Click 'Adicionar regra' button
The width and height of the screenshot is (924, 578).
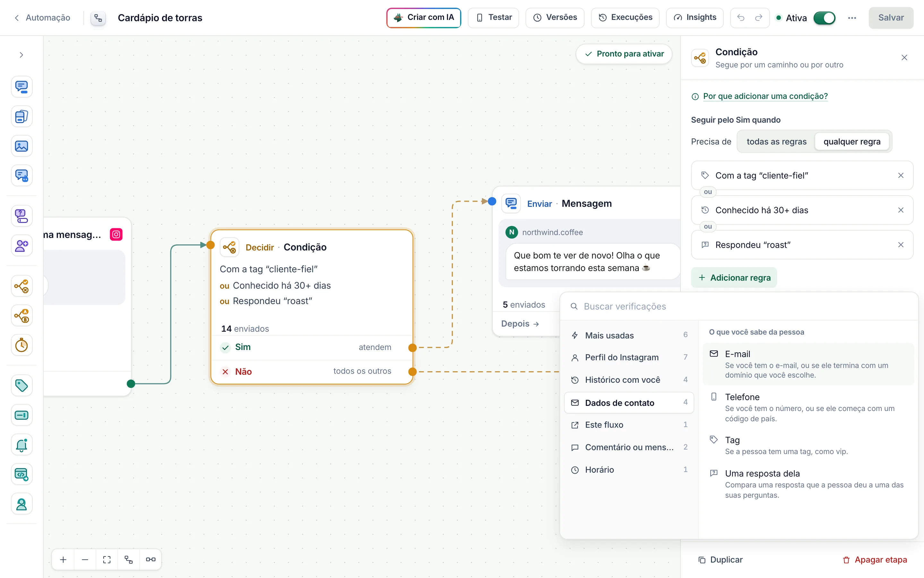tap(734, 277)
